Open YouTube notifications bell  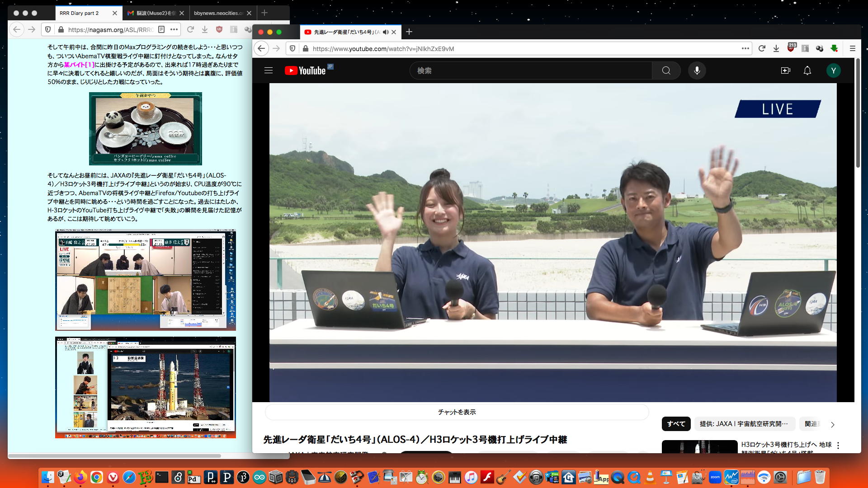point(807,70)
